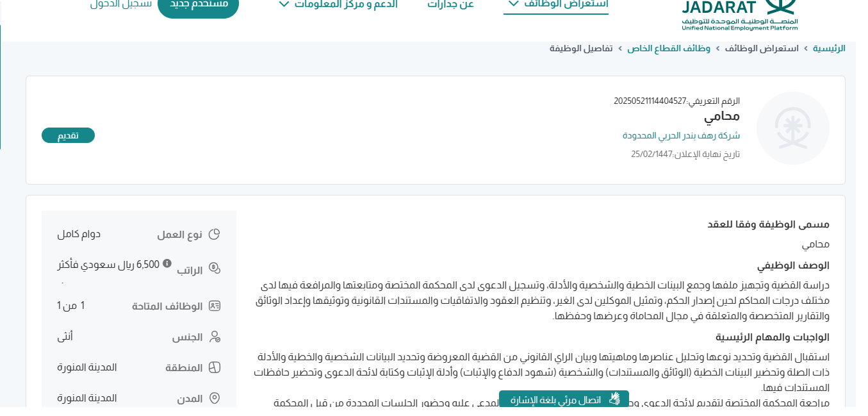Click the work type pie icon

tap(215, 235)
